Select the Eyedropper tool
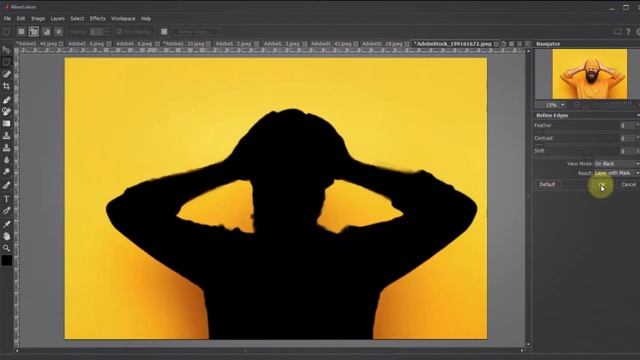The image size is (640, 360). (6, 224)
